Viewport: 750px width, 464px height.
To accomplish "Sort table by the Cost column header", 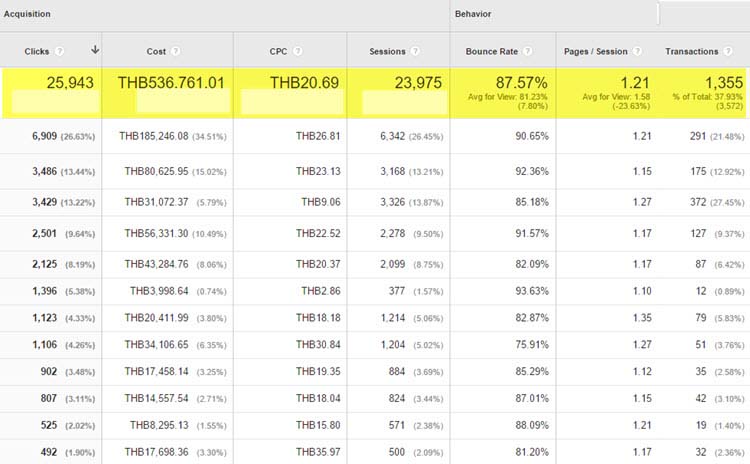I will pyautogui.click(x=155, y=51).
